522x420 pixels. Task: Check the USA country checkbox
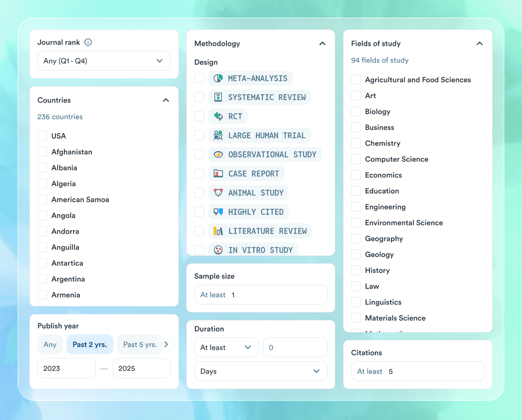[42, 136]
